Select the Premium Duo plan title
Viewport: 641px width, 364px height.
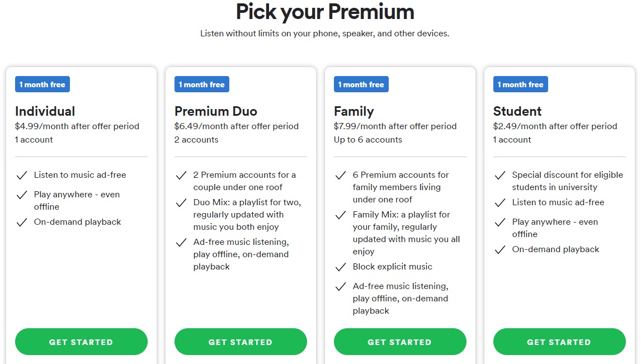[216, 111]
